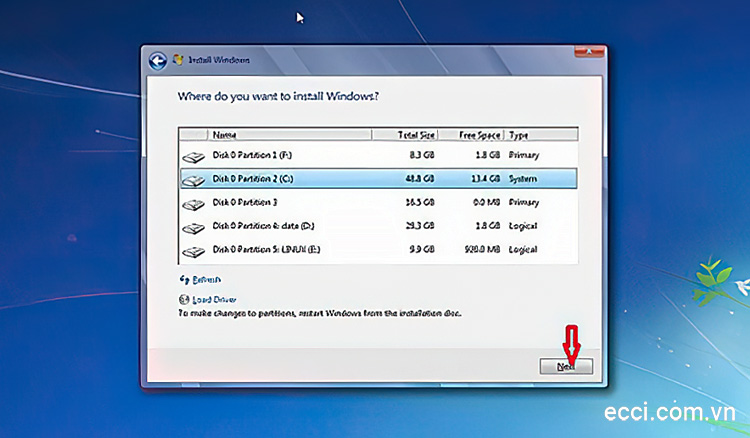Click the 928.0 MB free space cell
This screenshot has height=438, width=750.
482,249
